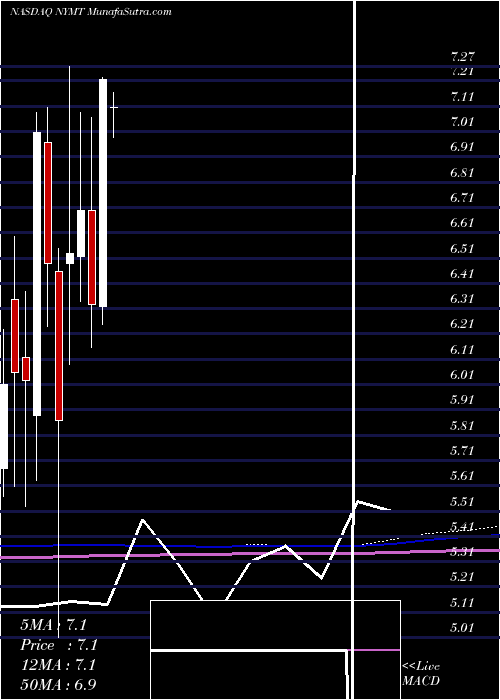This screenshot has height=700, width=500.
Task: Click the 6.61 price axis label
Action: click(462, 223)
